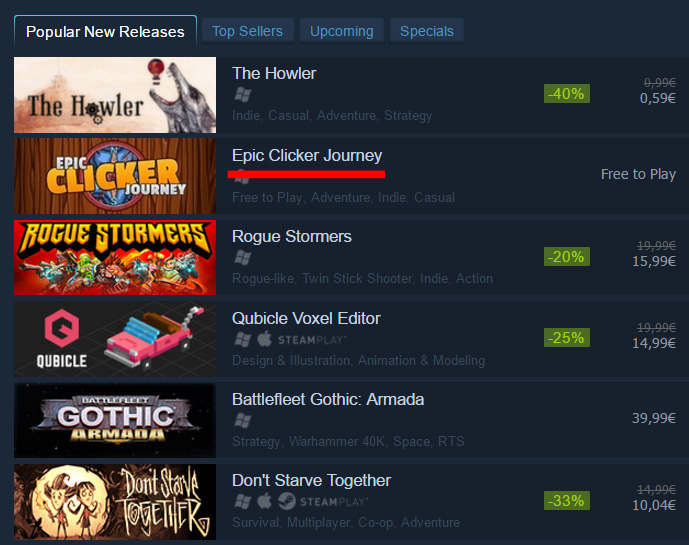Click Windows icon under Qubicle Voxel Editor
Viewport: 689px width, 545px height.
[243, 339]
